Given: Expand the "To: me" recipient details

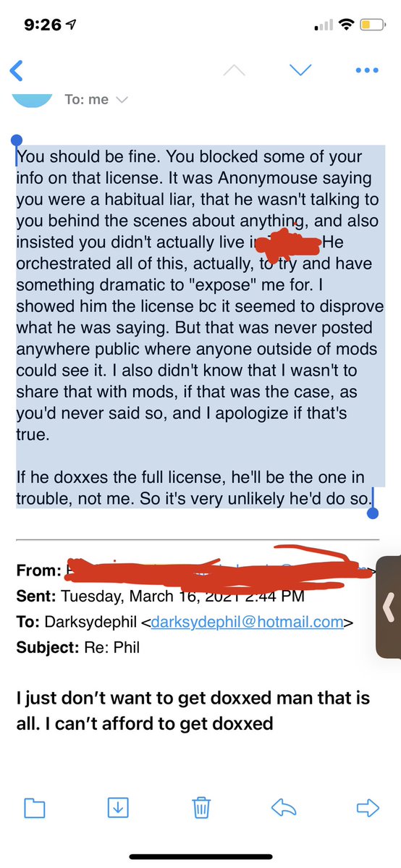Looking at the screenshot, I should point(96,100).
